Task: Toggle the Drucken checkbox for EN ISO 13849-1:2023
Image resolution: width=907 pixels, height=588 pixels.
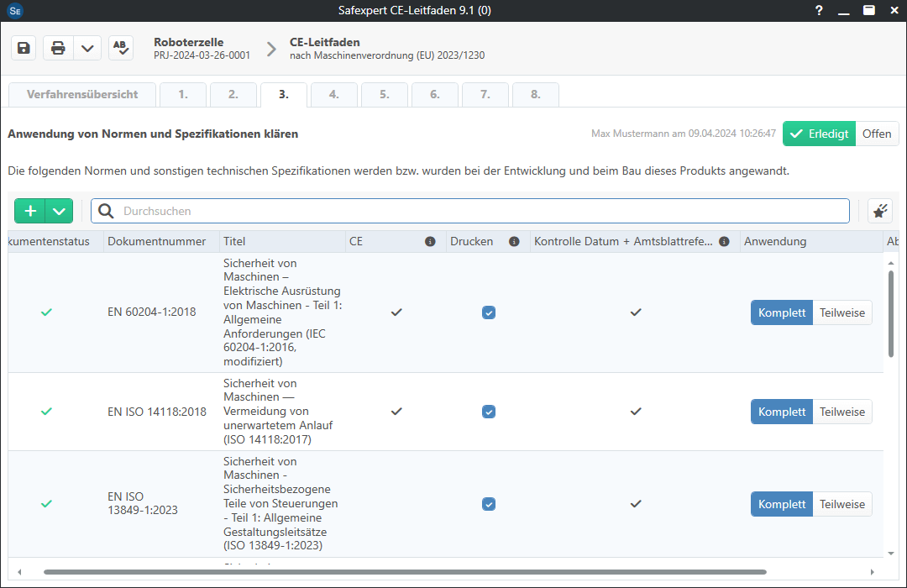Action: [x=489, y=504]
